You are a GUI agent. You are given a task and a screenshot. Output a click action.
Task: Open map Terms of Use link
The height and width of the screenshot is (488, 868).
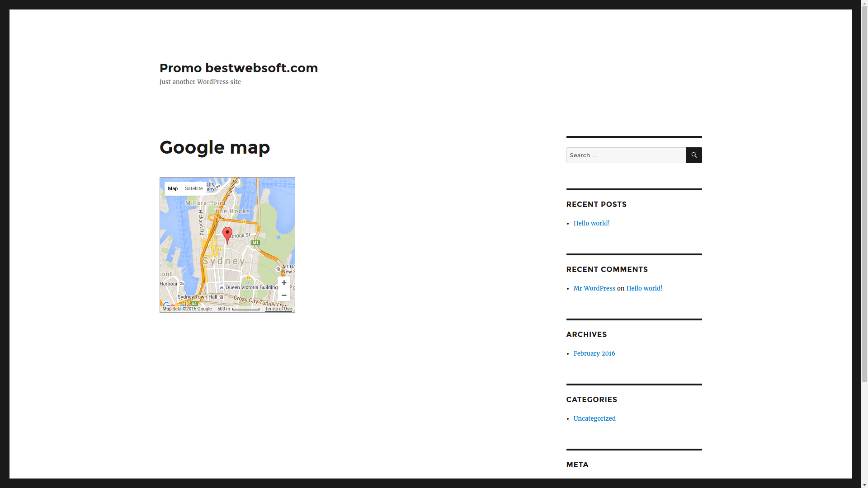[278, 309]
